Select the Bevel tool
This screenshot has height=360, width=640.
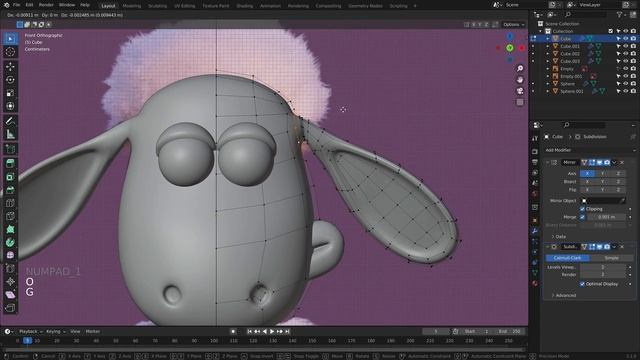coord(10,190)
